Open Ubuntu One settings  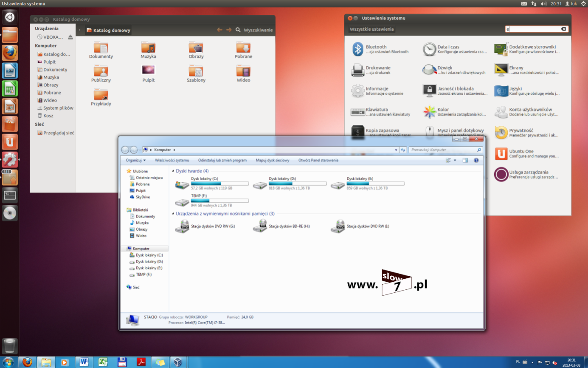click(x=501, y=153)
